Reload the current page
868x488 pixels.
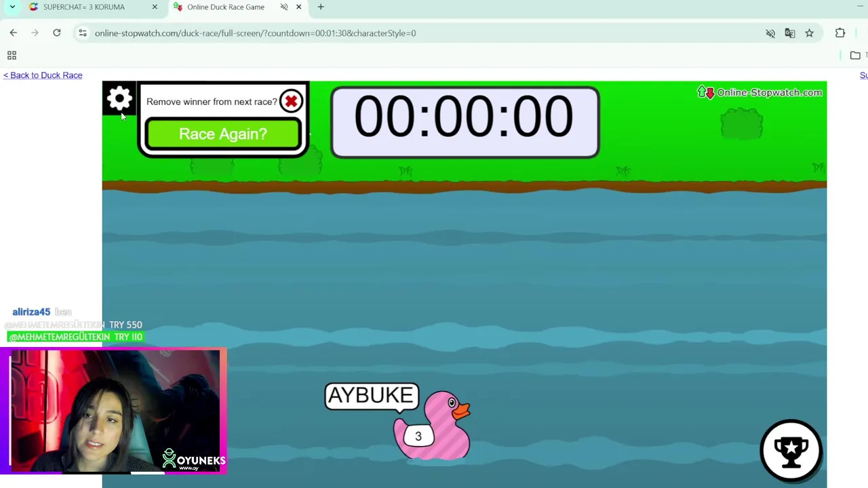57,33
